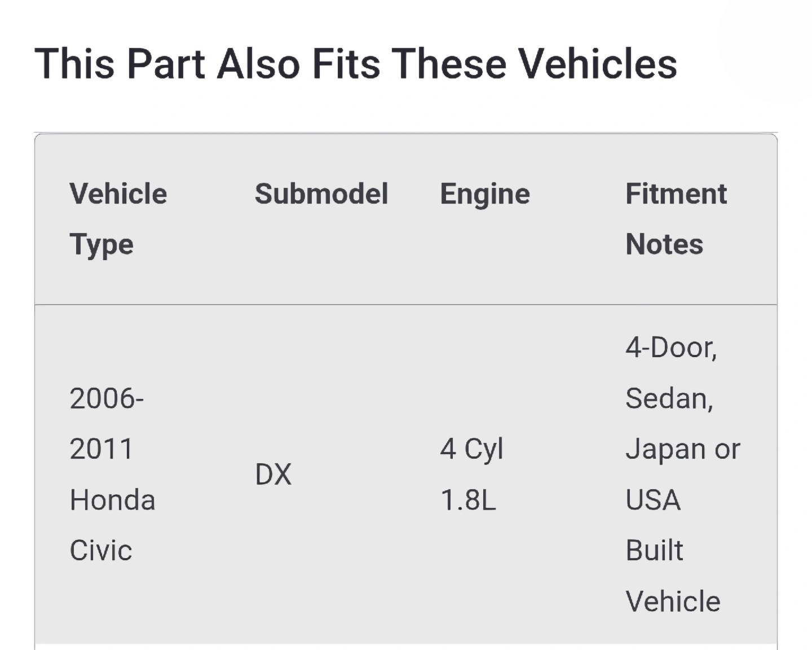Click the 'USA' fitment note text
This screenshot has width=812, height=650.
tap(653, 500)
